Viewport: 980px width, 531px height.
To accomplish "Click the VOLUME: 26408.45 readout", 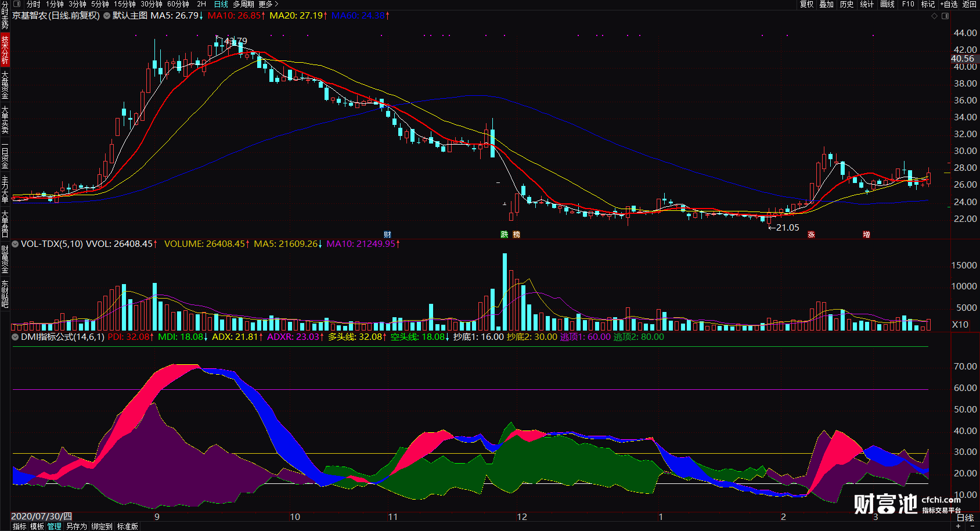I will (x=207, y=244).
